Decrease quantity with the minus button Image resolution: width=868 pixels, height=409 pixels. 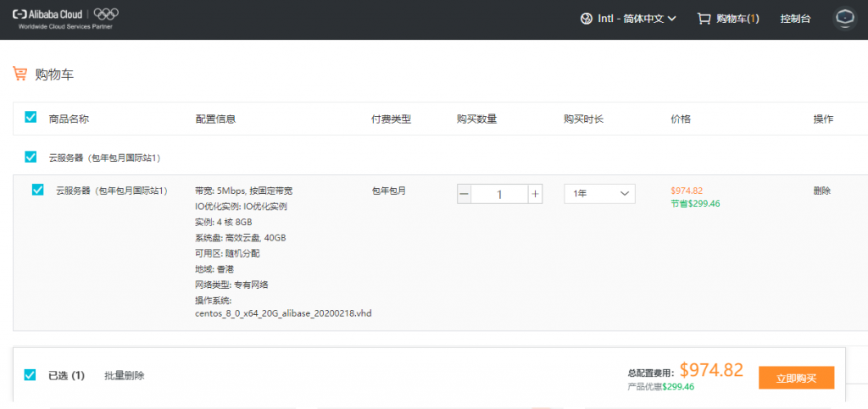click(x=464, y=194)
